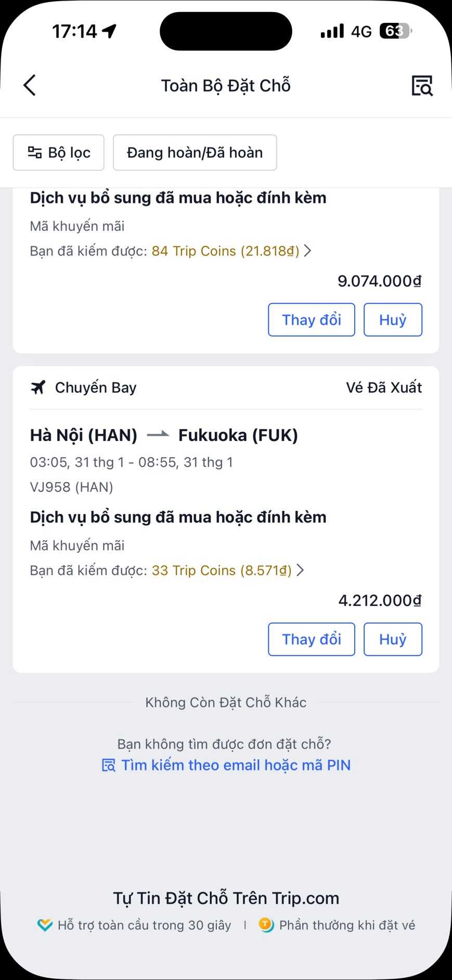Tap the Toàn Bộ Đặt Chỗ title

click(x=226, y=86)
